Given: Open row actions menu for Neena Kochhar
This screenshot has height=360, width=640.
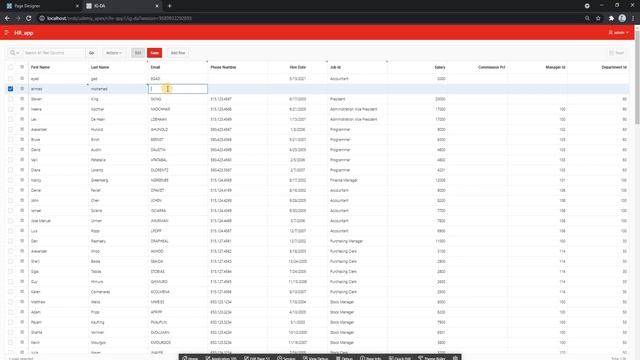Looking at the screenshot, I should pyautogui.click(x=22, y=109).
